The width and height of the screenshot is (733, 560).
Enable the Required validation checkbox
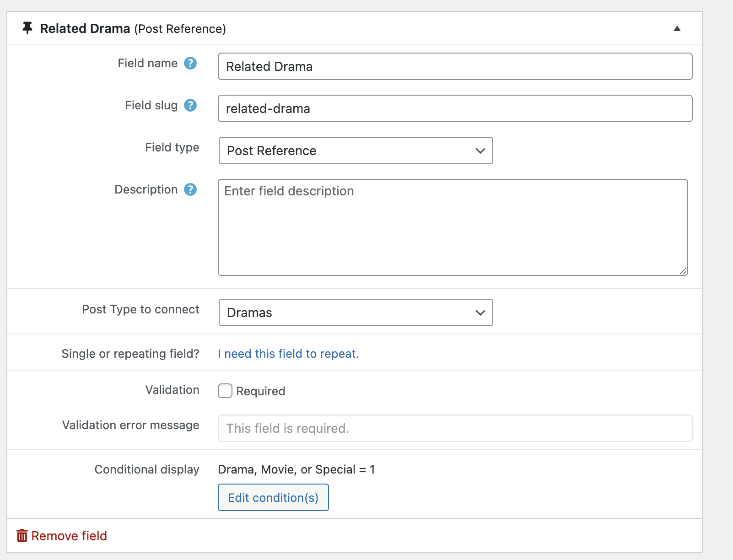pos(225,391)
